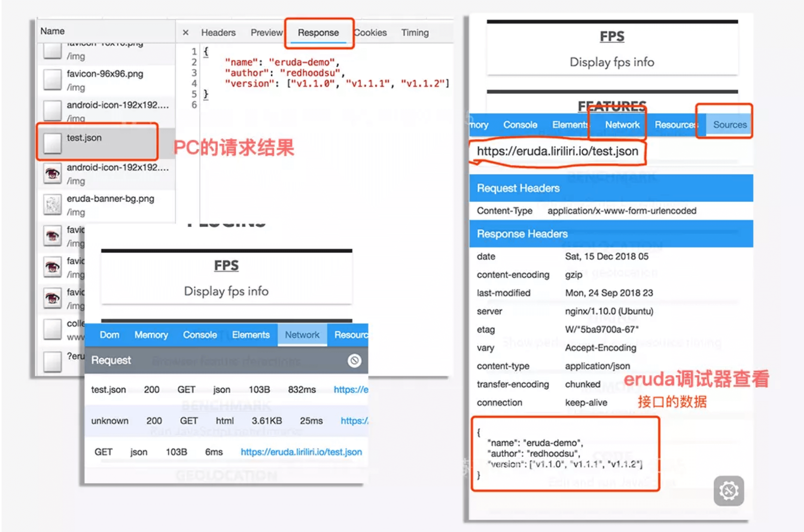804x532 pixels.
Task: Select the Response tab
Action: tap(318, 32)
